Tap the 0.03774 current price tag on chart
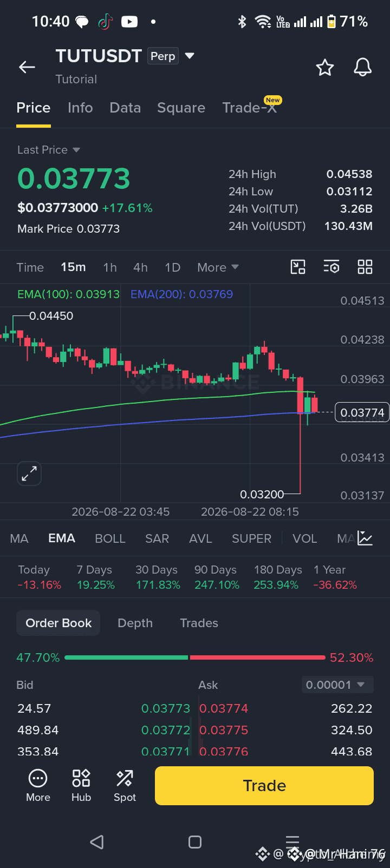Viewport: 390px width, 868px height. point(362,412)
